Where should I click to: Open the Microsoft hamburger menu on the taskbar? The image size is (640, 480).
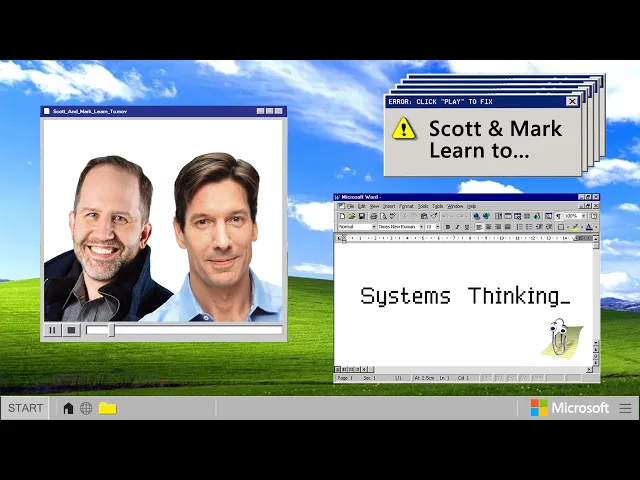click(x=625, y=408)
